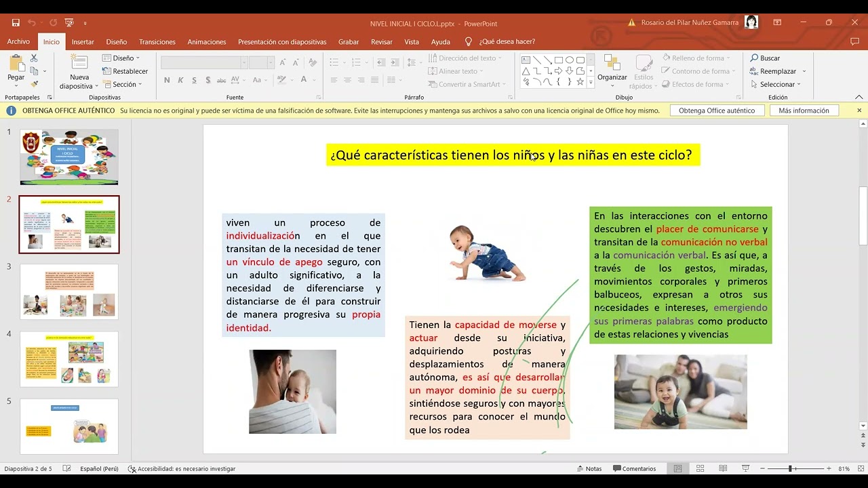Select the rectangle shape in Dibujo gallery

(558, 60)
